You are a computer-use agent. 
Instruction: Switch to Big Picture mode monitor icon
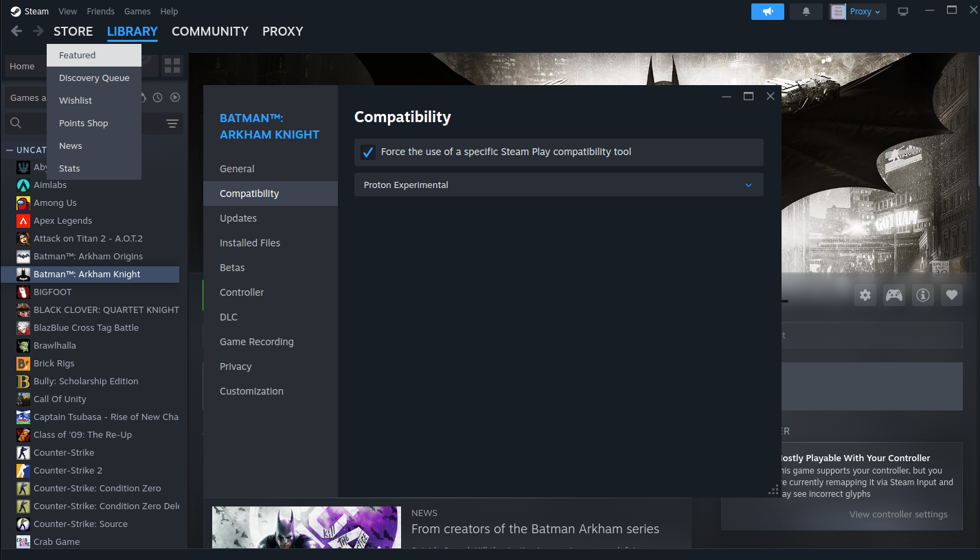903,12
